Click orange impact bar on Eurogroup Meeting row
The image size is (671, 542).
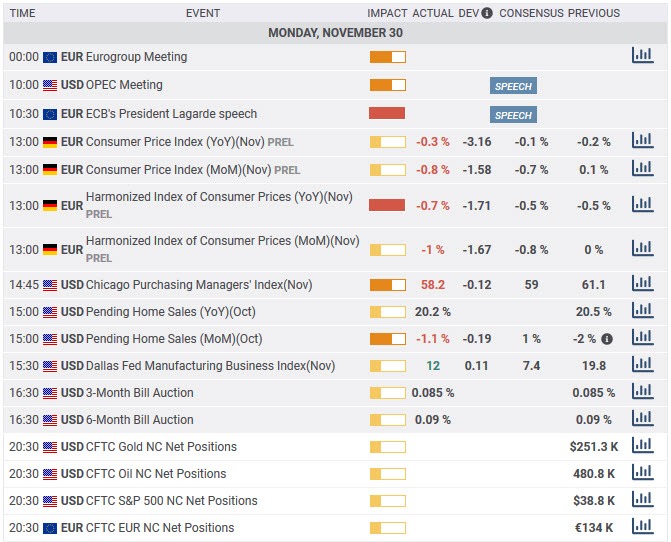tap(388, 57)
